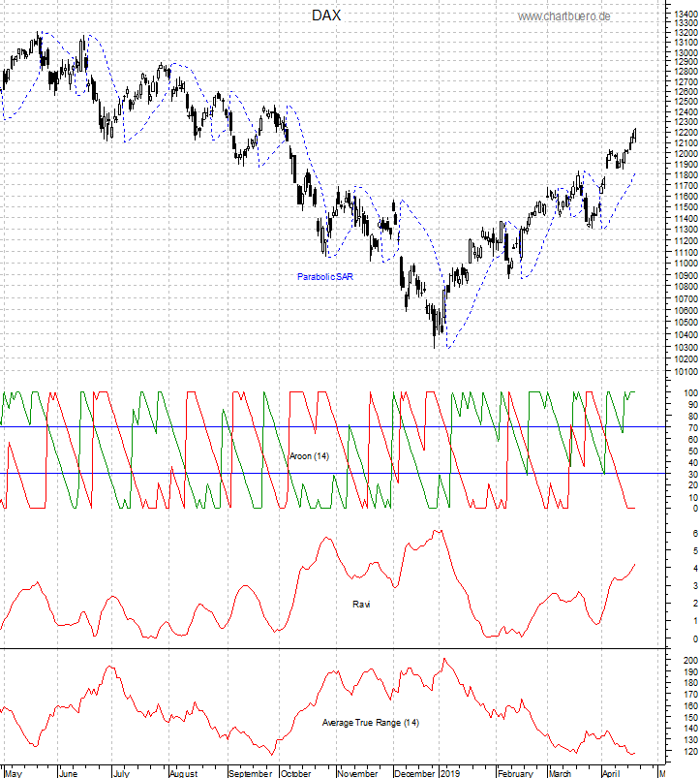The image size is (700, 778).
Task: Click the November label on time axis
Action: click(x=357, y=773)
